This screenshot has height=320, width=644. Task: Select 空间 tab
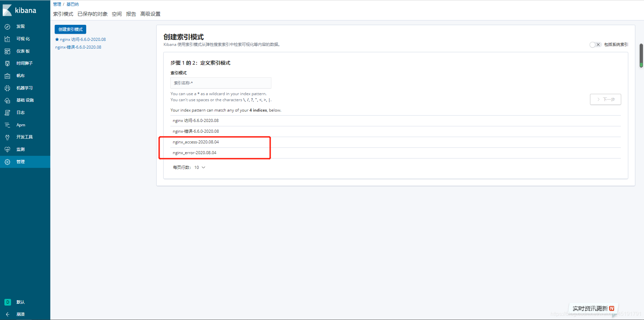coord(117,14)
